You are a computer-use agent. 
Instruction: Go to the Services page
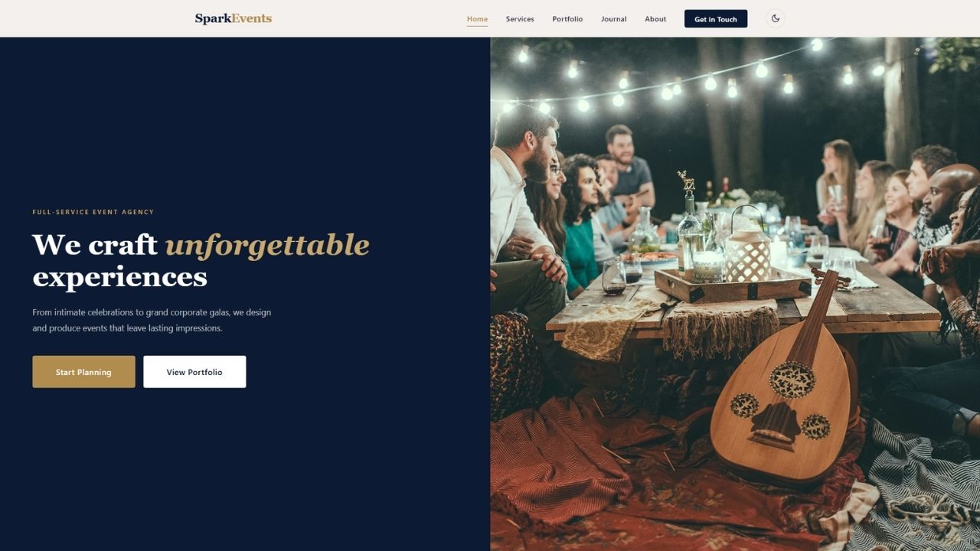click(520, 19)
